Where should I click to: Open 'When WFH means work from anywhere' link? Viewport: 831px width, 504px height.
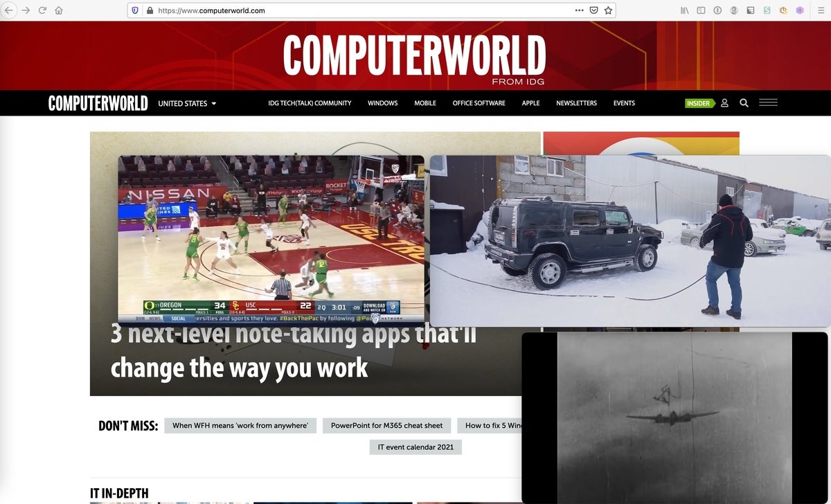(x=240, y=426)
